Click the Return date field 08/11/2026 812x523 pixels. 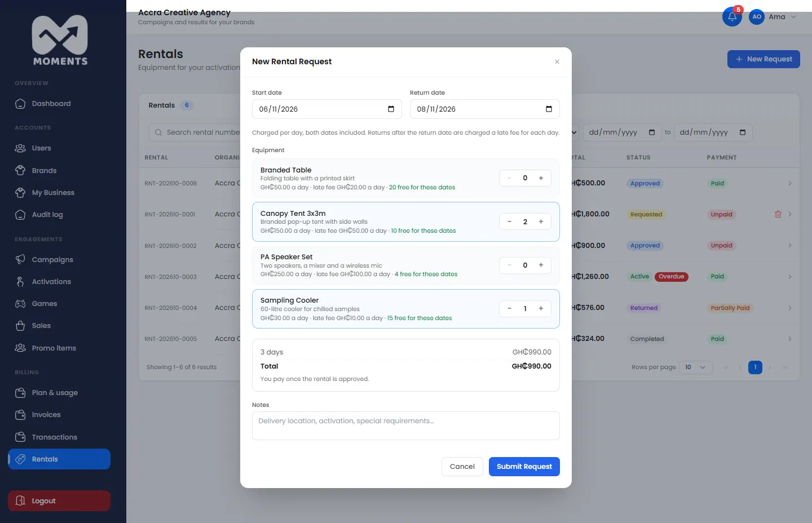tap(485, 109)
